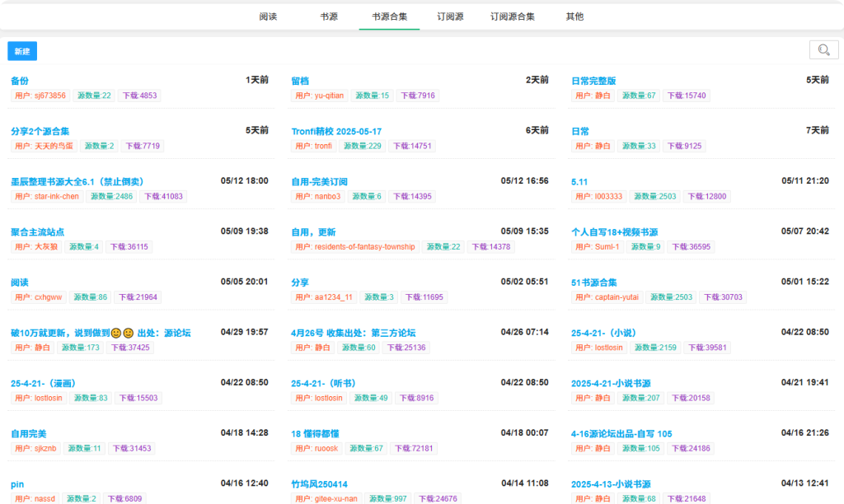
Task: Open 分享2个源合集 entry
Action: pyautogui.click(x=40, y=131)
